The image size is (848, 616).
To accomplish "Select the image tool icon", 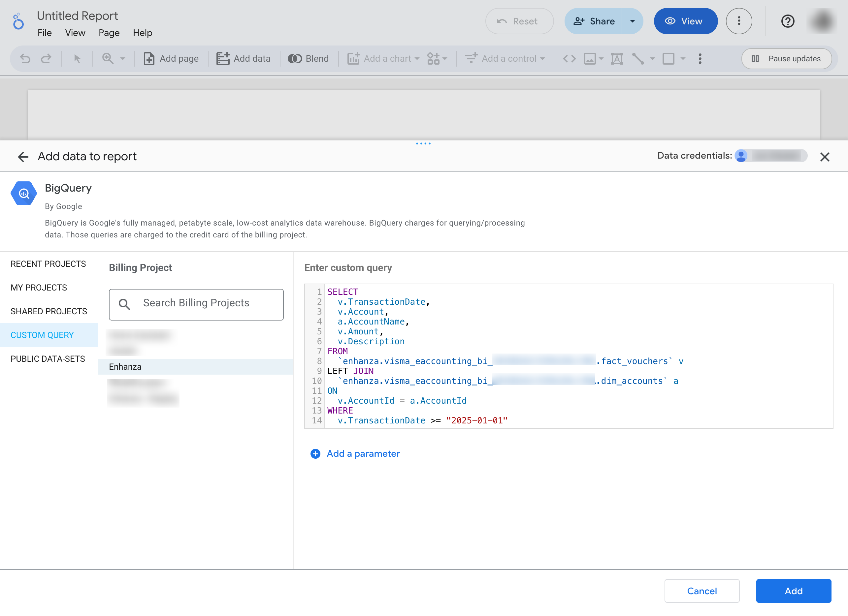I will (590, 59).
